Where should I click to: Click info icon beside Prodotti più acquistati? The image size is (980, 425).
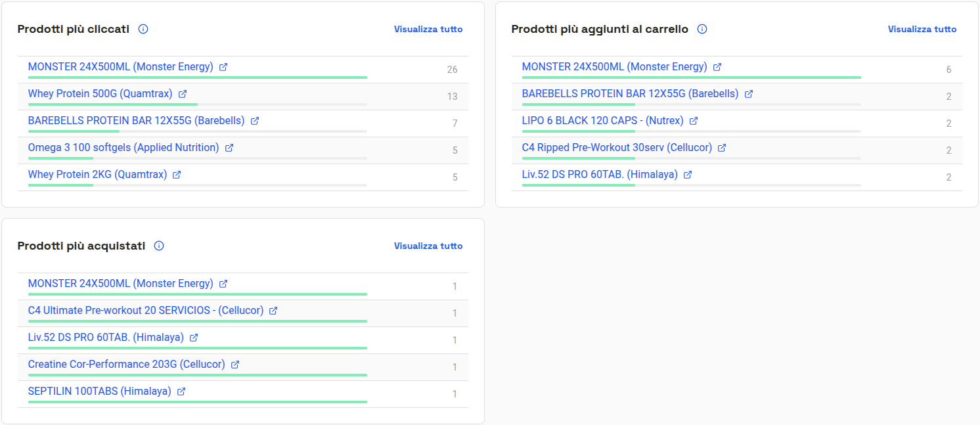tap(159, 246)
